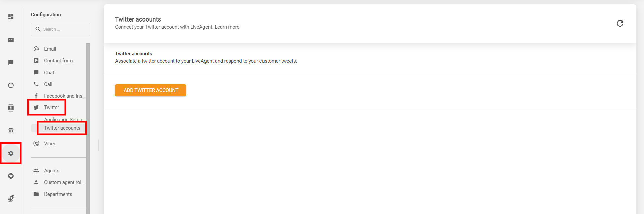This screenshot has height=214, width=644.
Task: Open the Tickets envelope icon
Action: click(x=11, y=40)
